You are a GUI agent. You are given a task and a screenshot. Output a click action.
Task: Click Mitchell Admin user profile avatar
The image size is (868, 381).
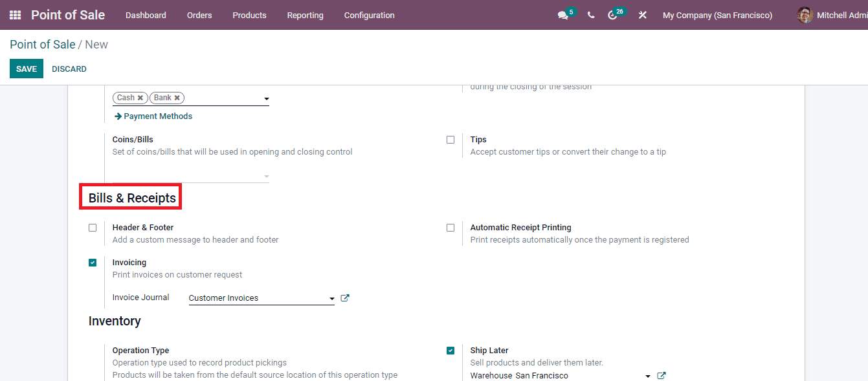point(805,15)
